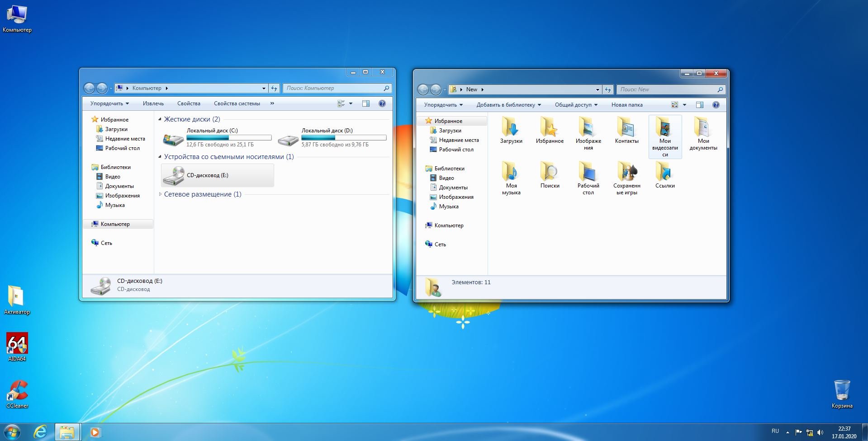Select the Ссылки folder

(x=665, y=175)
